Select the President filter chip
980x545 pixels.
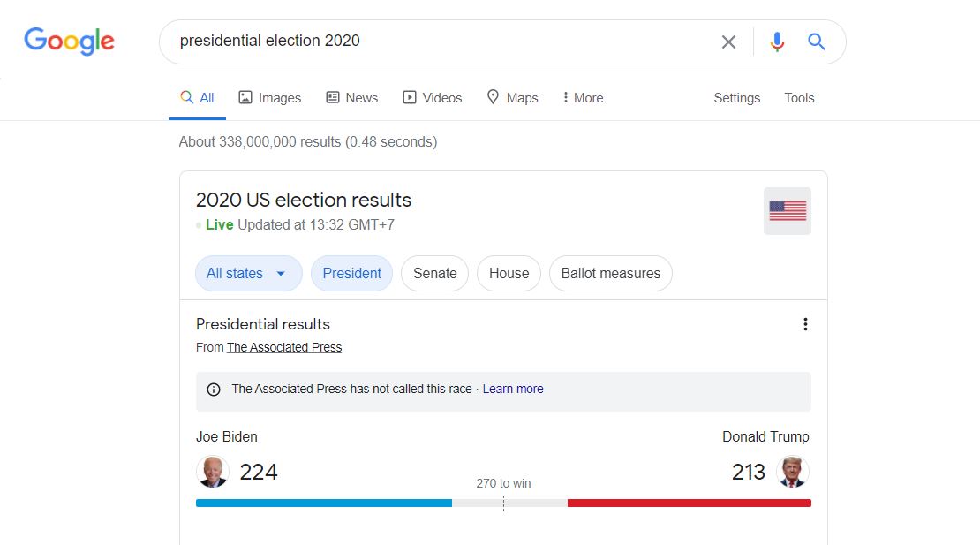352,273
